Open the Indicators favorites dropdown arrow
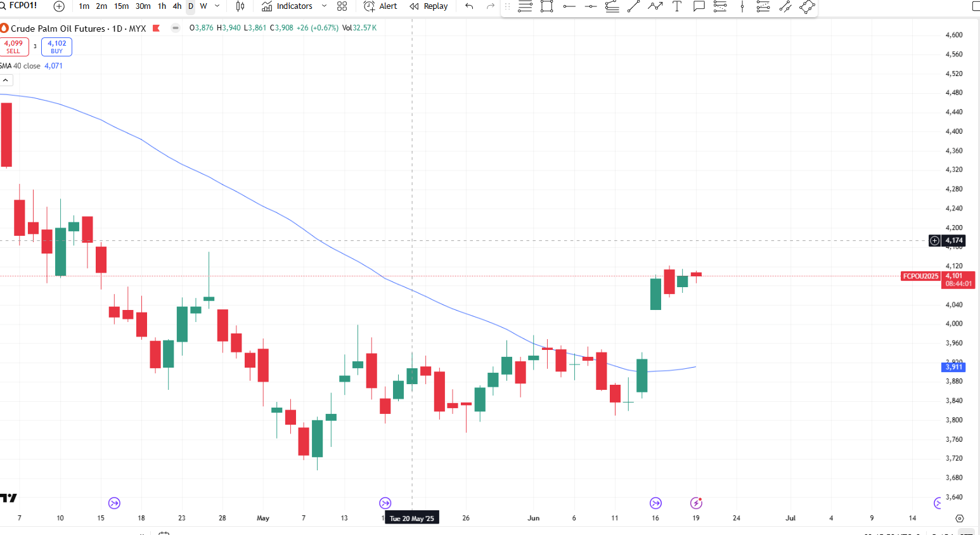Image resolution: width=980 pixels, height=535 pixels. pos(324,6)
